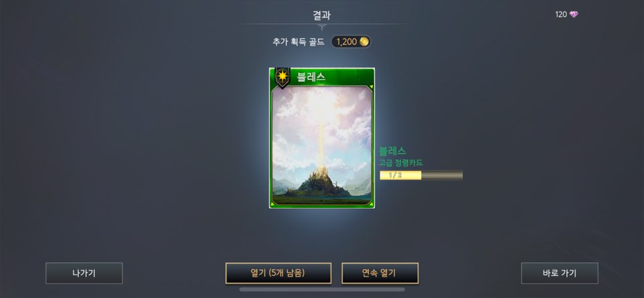
Task: Tap the ornament beneath the 결과 title
Action: click(323, 27)
